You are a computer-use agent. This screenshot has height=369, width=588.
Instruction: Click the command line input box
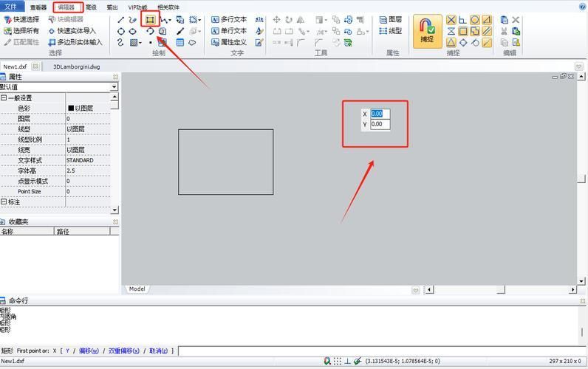pyautogui.click(x=381, y=351)
